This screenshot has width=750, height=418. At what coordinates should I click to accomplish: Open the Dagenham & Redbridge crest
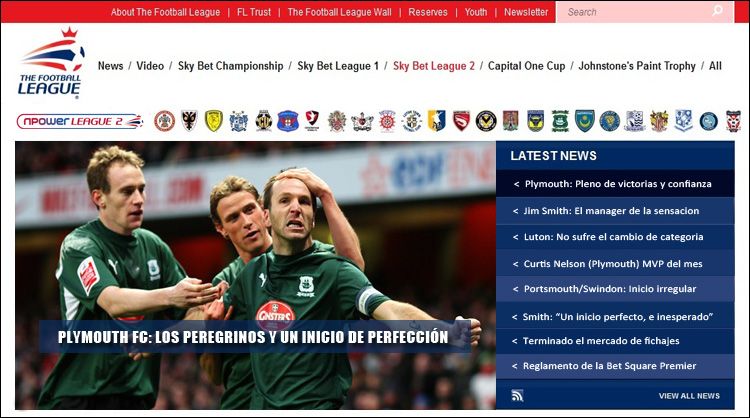[337, 121]
